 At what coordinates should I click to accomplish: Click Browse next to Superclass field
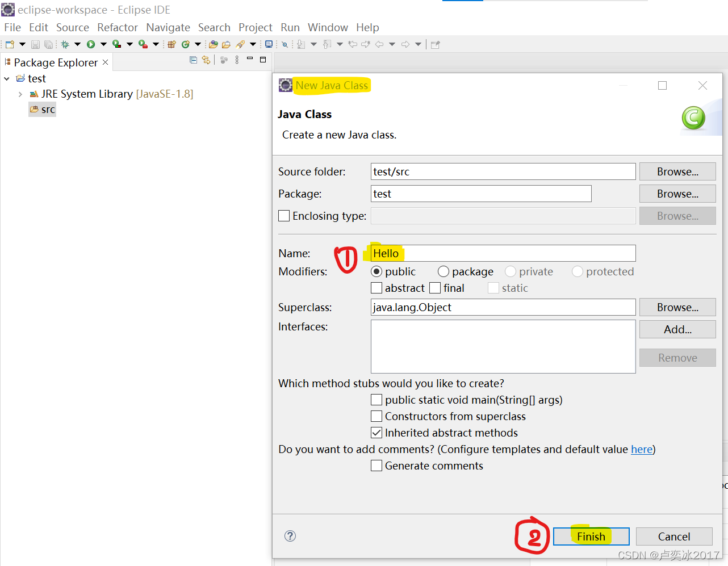click(x=677, y=307)
